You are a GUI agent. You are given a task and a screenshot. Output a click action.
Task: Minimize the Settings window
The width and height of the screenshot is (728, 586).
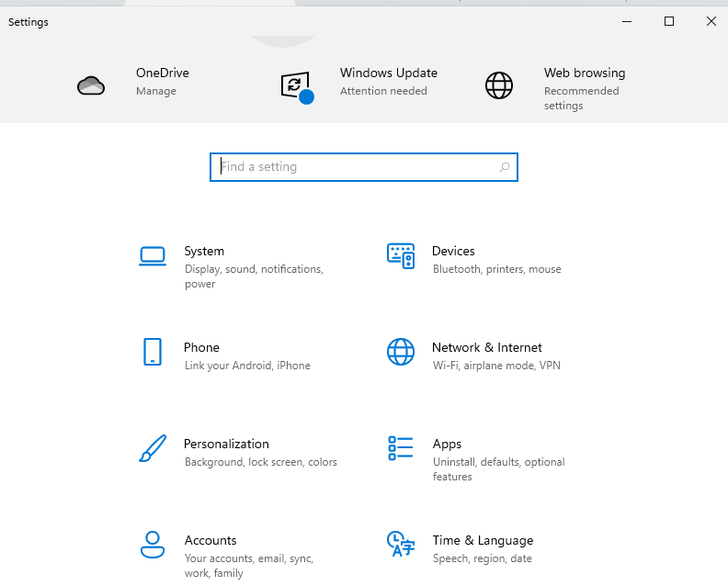pyautogui.click(x=627, y=21)
